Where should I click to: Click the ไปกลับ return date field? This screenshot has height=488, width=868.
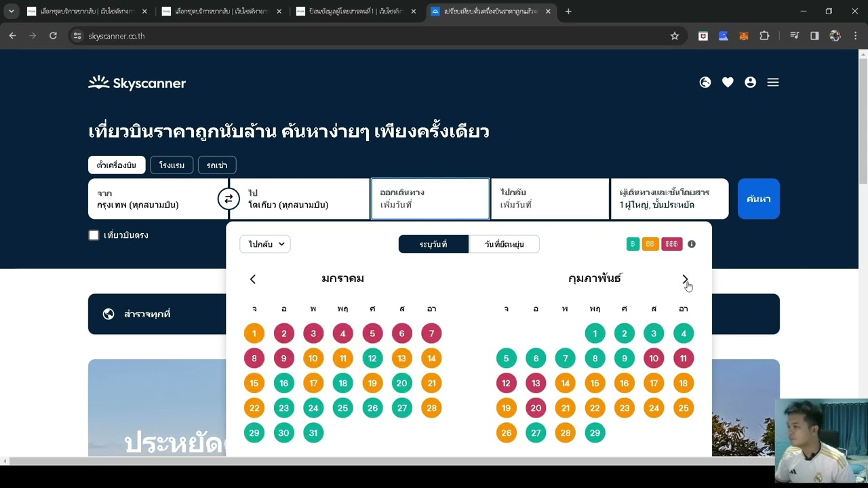pos(550,199)
